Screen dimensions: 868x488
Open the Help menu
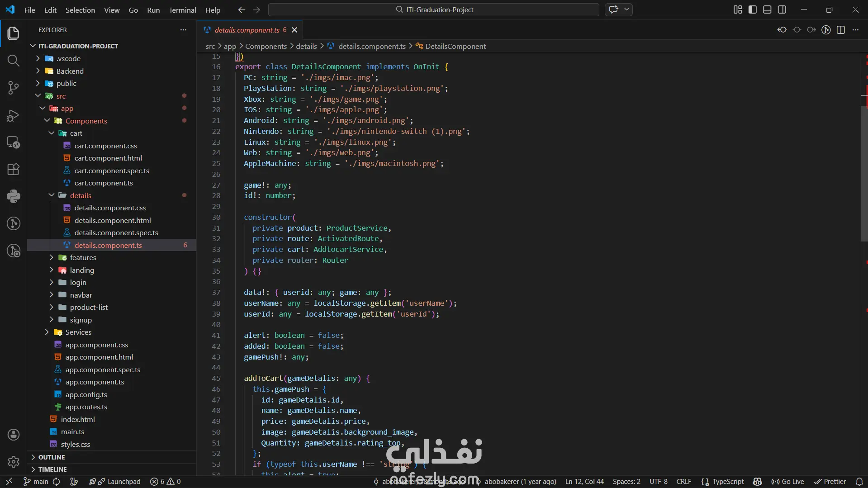coord(213,10)
